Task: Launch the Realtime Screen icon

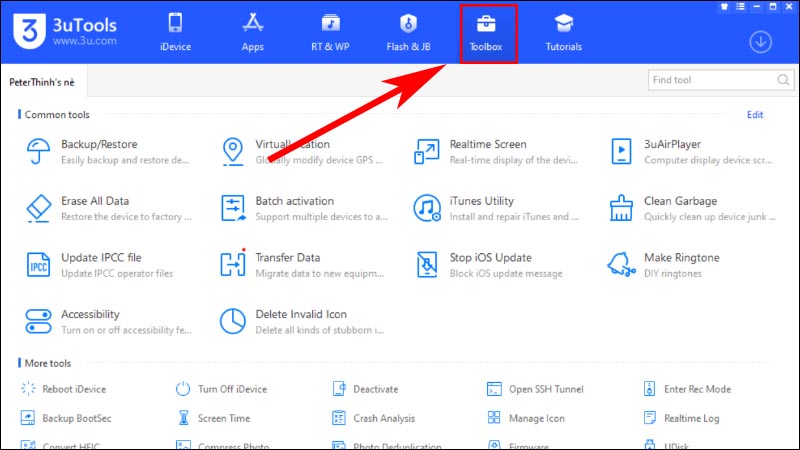Action: [x=427, y=152]
